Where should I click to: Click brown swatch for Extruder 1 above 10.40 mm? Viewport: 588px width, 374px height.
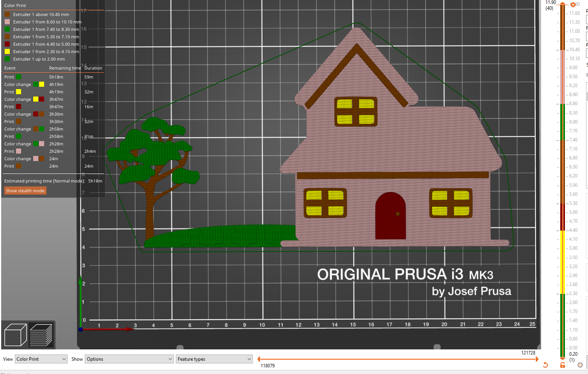tap(7, 14)
